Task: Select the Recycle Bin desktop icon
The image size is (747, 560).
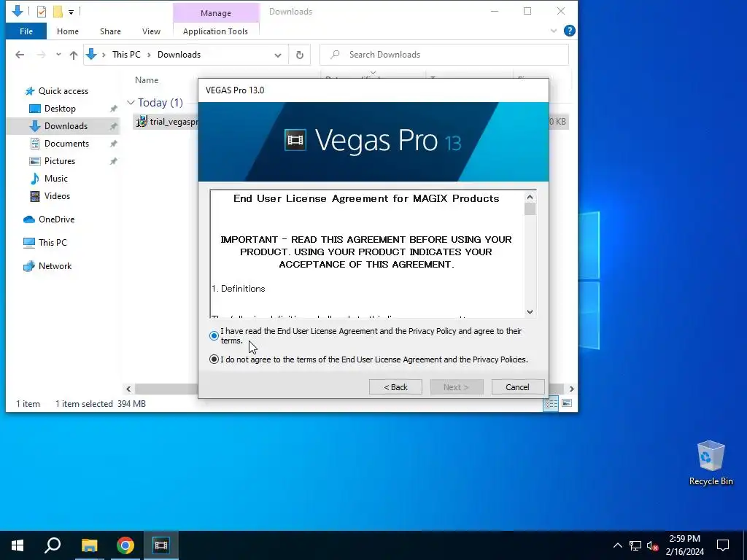Action: (x=711, y=463)
